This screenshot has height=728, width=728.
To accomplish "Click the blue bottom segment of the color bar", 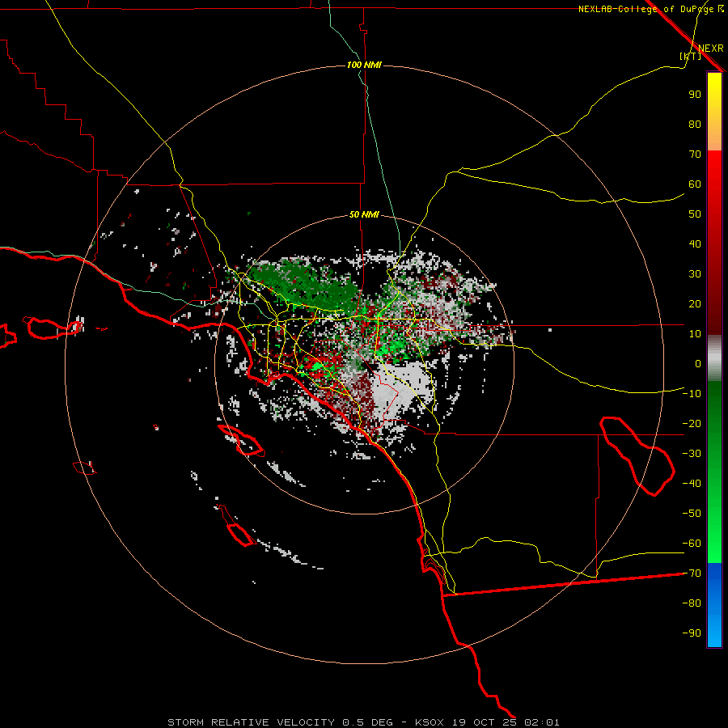I will 714,605.
